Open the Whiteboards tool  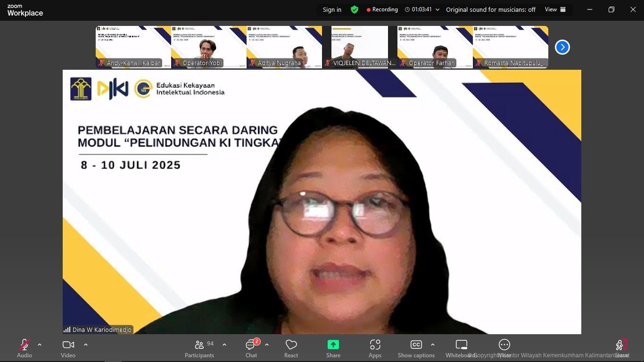point(461,349)
